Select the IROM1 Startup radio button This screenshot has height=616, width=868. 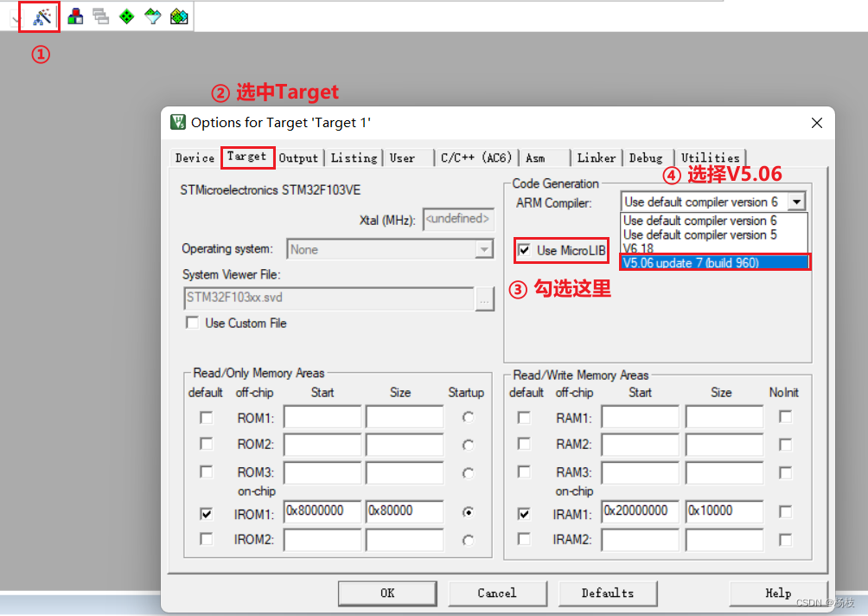[x=469, y=512]
